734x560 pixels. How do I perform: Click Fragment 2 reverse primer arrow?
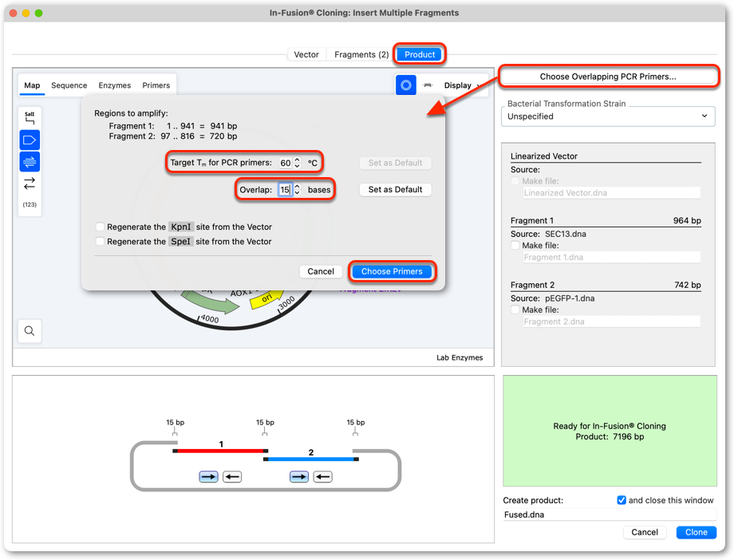pyautogui.click(x=322, y=477)
